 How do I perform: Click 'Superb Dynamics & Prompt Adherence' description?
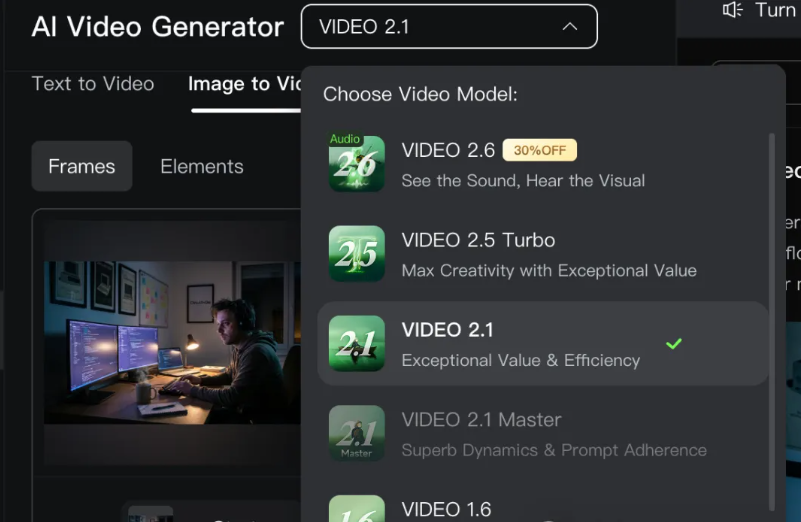(x=554, y=450)
